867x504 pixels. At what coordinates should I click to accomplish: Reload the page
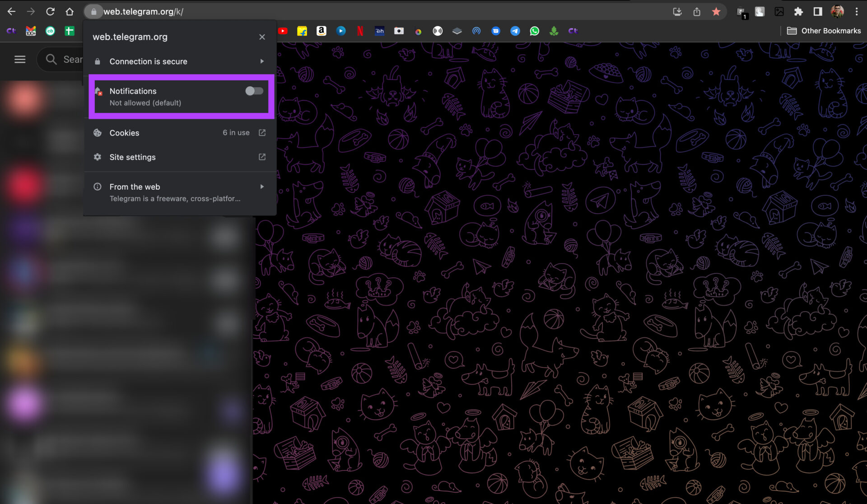pyautogui.click(x=50, y=12)
